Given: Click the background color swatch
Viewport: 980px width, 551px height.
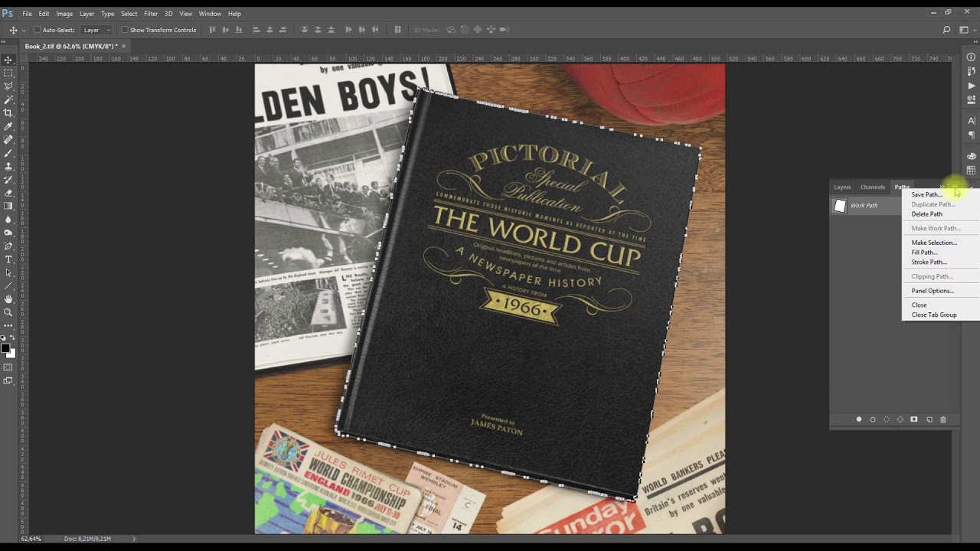Looking at the screenshot, I should point(11,354).
